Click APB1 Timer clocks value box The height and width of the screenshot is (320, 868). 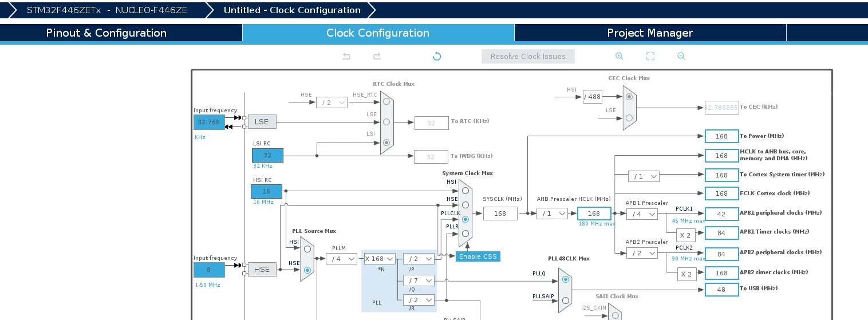[721, 232]
